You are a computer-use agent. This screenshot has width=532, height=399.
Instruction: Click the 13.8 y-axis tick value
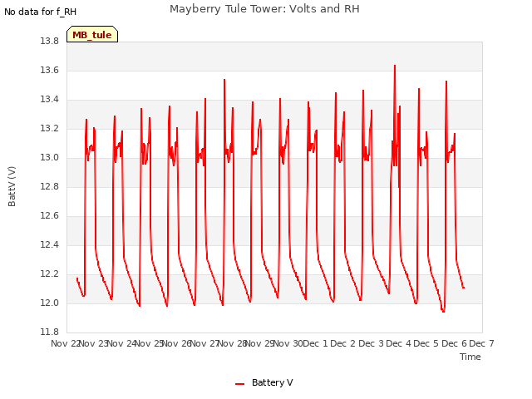pyautogui.click(x=50, y=41)
